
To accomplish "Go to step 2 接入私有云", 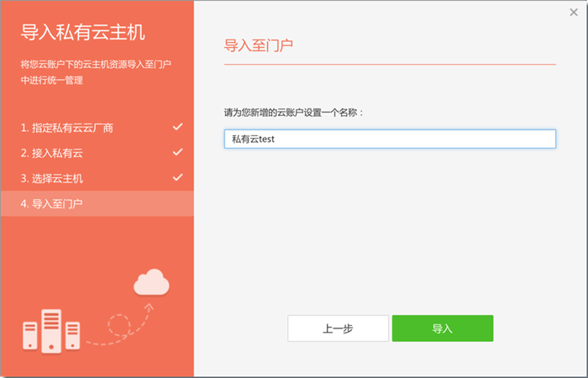I will point(52,153).
